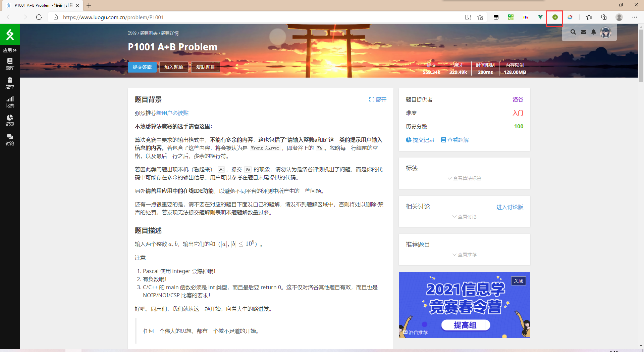This screenshot has height=352, width=644.
Task: Click the 提高组 button in the ad
Action: [x=466, y=325]
